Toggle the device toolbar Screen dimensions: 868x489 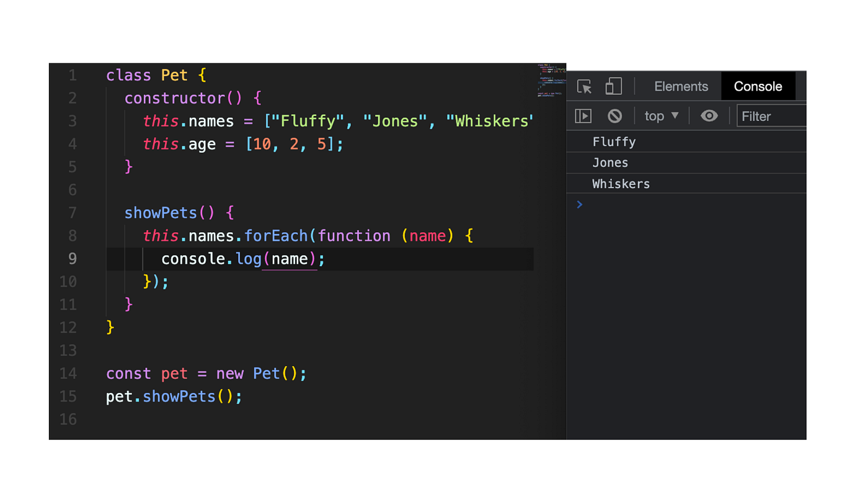pos(613,86)
